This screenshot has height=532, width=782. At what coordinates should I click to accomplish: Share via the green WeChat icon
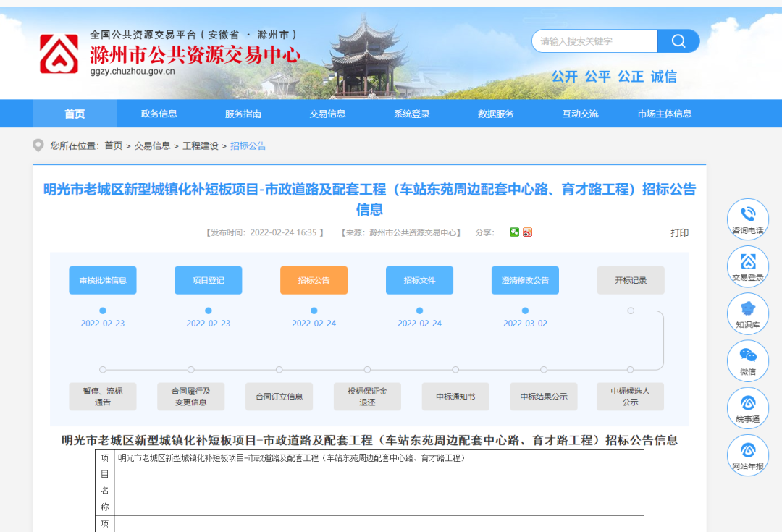(514, 232)
